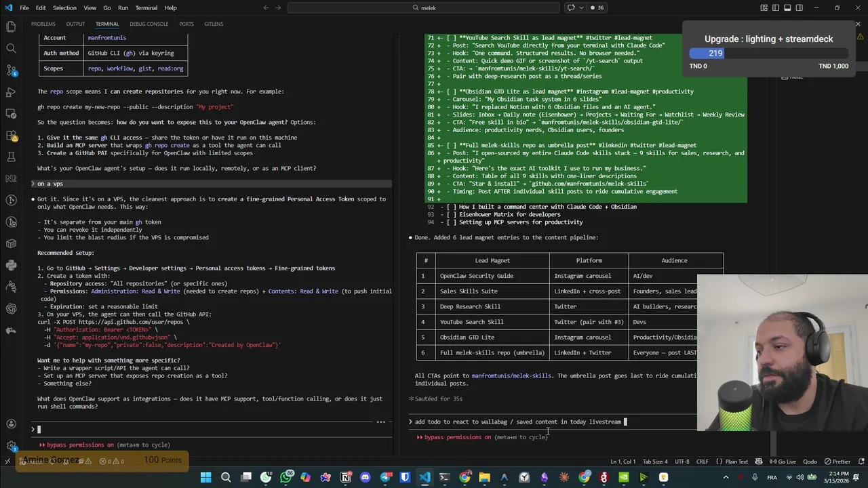Open Telegram from the taskbar

coord(385,477)
